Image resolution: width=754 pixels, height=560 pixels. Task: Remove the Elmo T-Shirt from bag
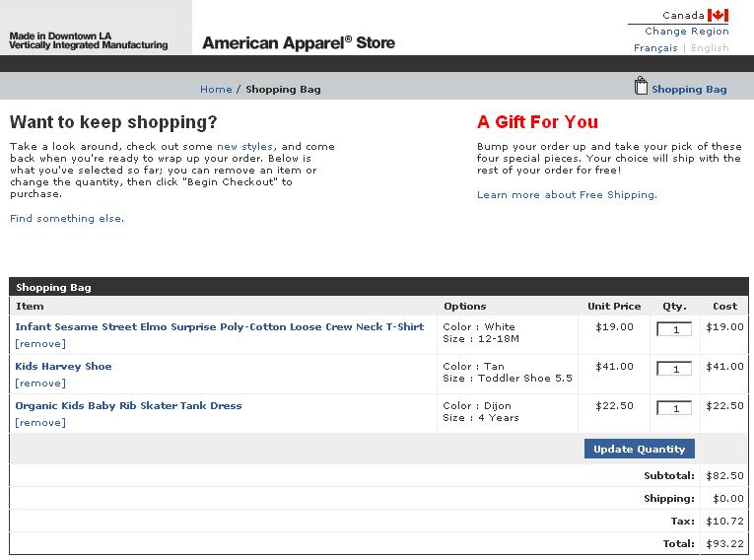(40, 343)
